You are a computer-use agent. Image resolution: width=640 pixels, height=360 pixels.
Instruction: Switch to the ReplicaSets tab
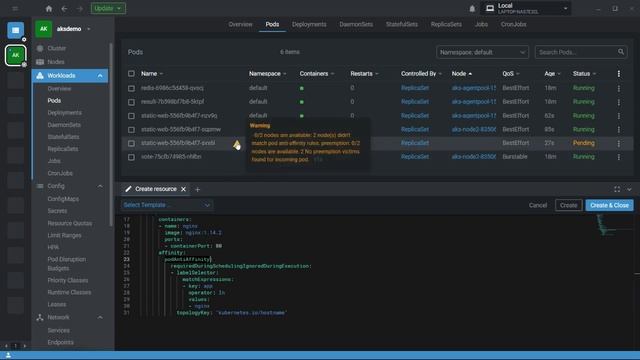pos(446,24)
